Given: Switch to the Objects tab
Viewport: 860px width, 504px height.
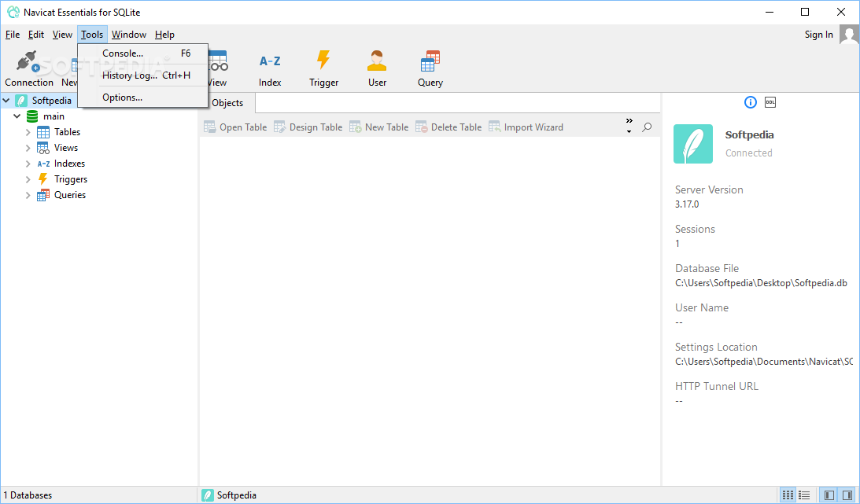Looking at the screenshot, I should coord(227,103).
